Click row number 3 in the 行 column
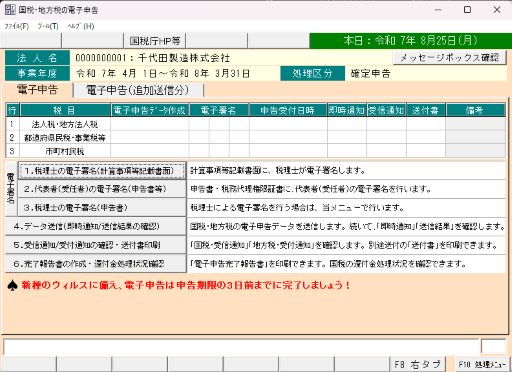The width and height of the screenshot is (512, 372). point(12,151)
